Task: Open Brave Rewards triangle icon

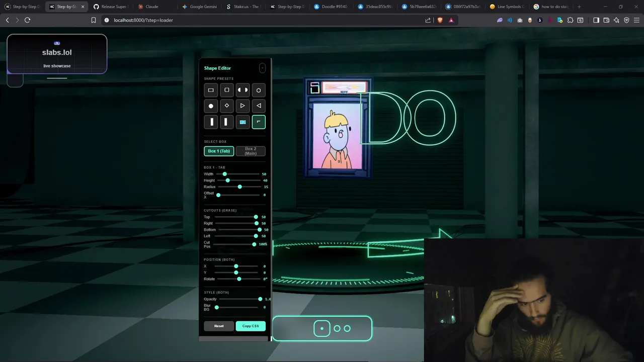Action: [x=451, y=20]
